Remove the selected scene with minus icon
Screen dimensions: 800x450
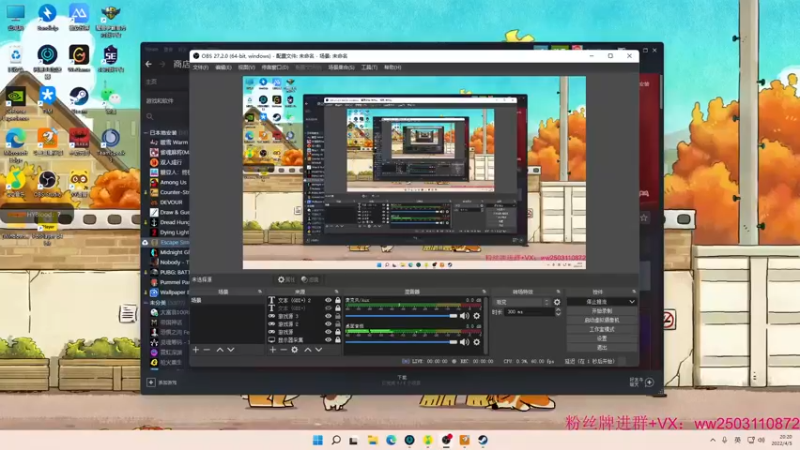click(207, 350)
